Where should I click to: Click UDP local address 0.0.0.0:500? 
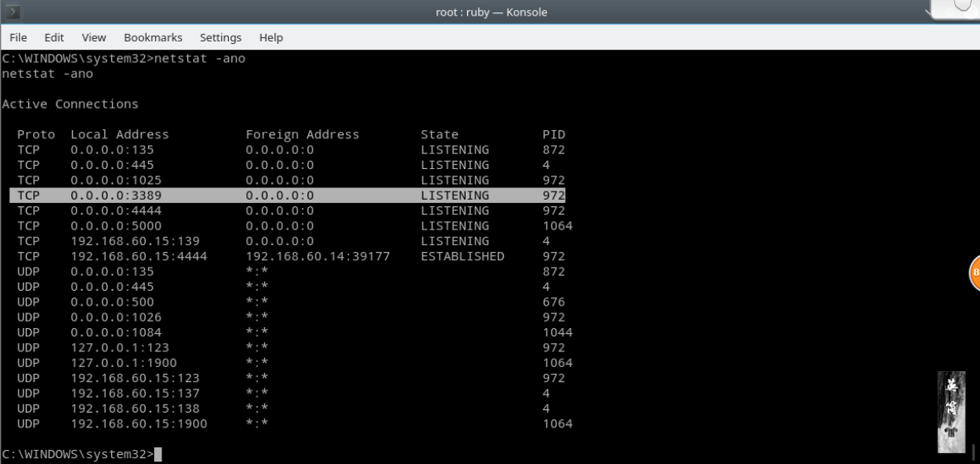[112, 302]
